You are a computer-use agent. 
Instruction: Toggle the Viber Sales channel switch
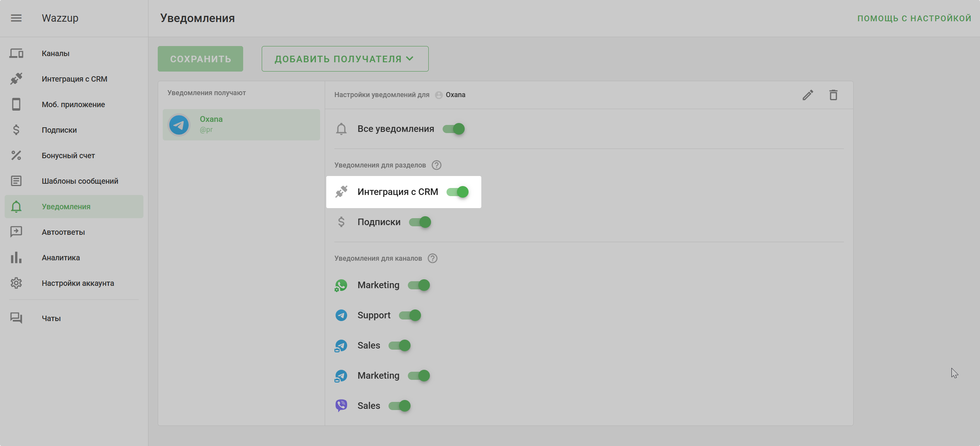(400, 406)
